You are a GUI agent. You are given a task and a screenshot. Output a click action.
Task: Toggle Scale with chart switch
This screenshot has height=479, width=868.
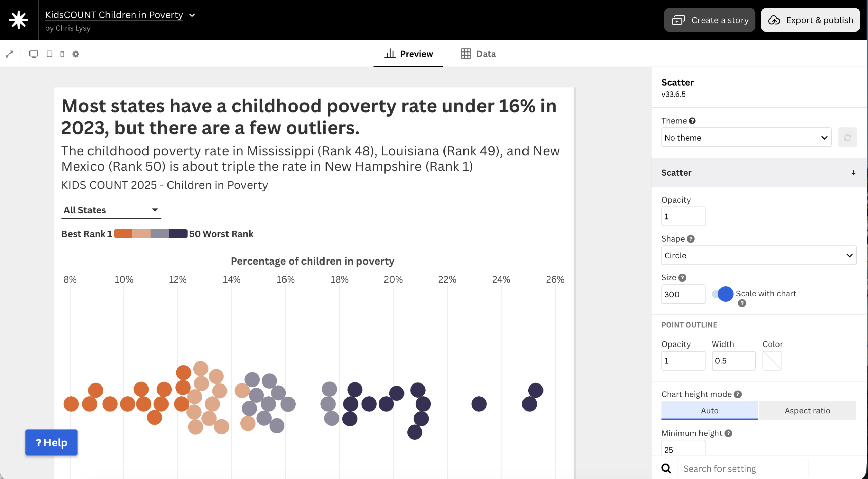pos(723,294)
